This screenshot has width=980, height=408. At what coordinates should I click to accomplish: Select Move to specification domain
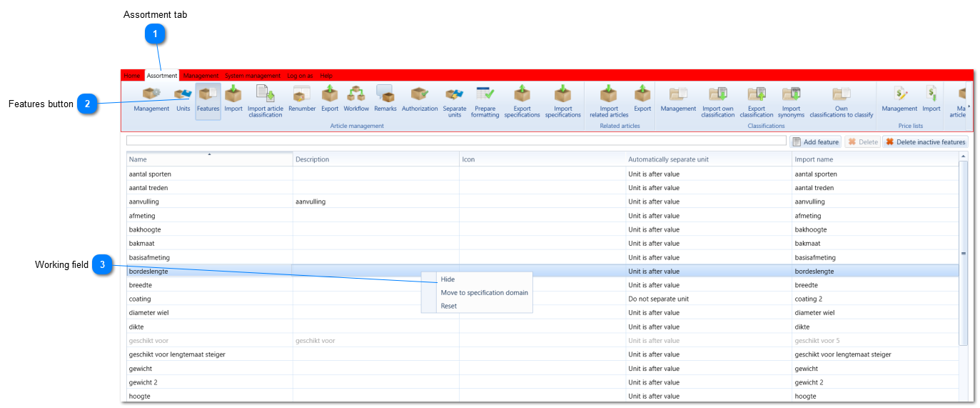(484, 292)
